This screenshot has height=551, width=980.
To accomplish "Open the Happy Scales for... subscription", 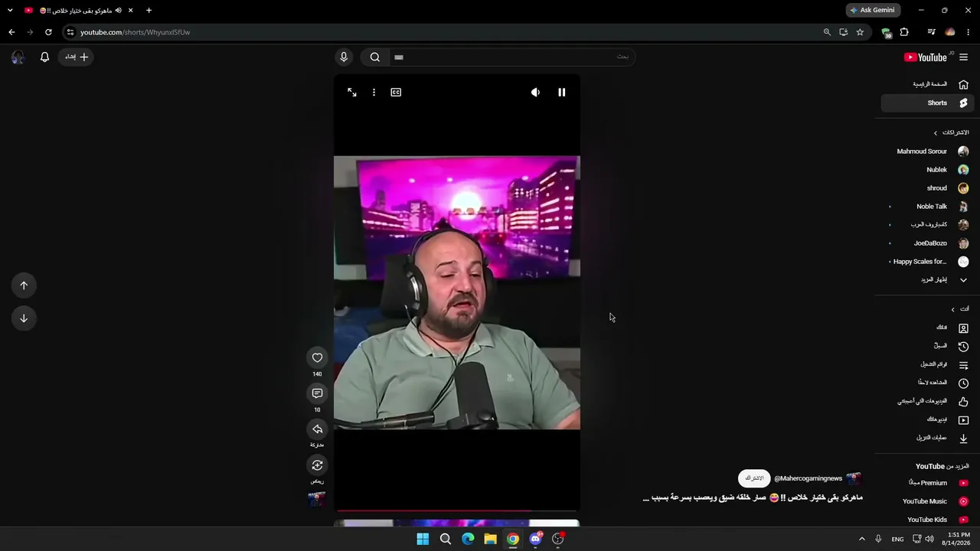I will [926, 262].
